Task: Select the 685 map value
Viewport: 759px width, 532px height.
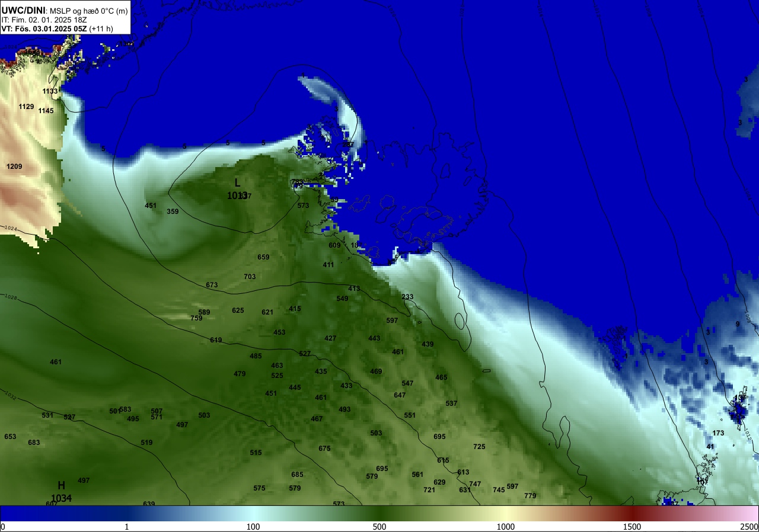Action: (x=297, y=475)
